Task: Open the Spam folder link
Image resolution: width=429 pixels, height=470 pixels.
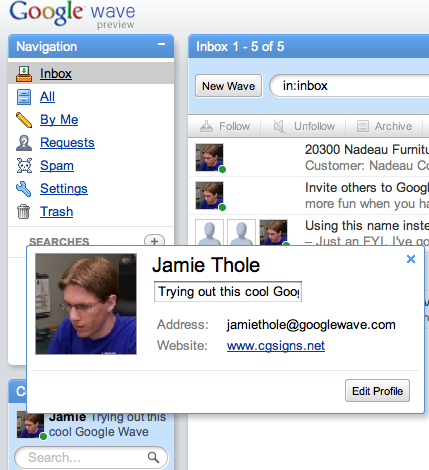Action: [x=57, y=166]
